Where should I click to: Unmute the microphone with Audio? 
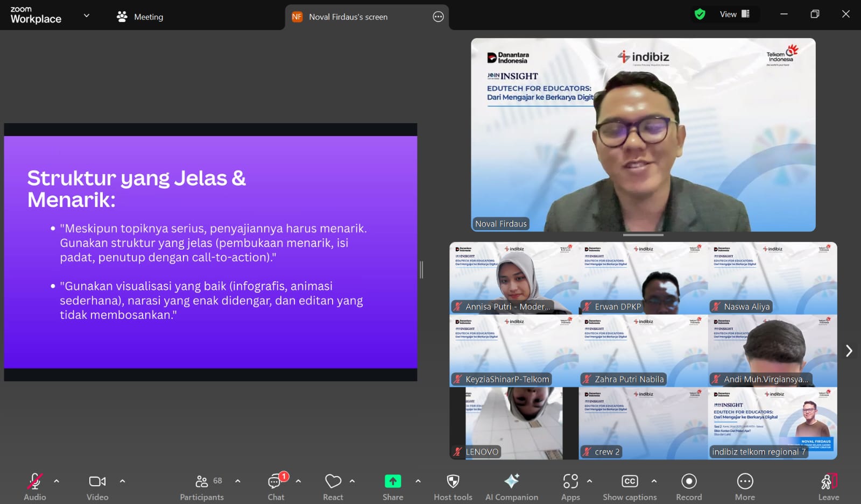coord(35,487)
